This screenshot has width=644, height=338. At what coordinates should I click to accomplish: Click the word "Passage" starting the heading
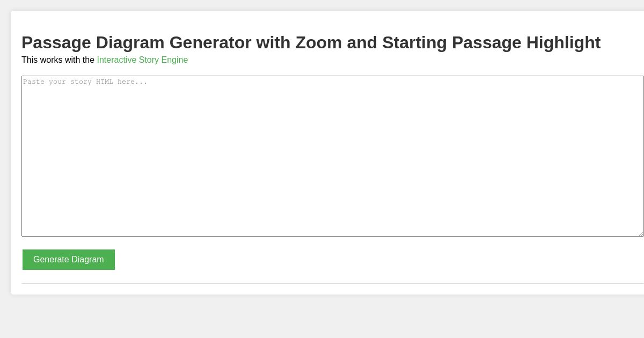tap(56, 43)
